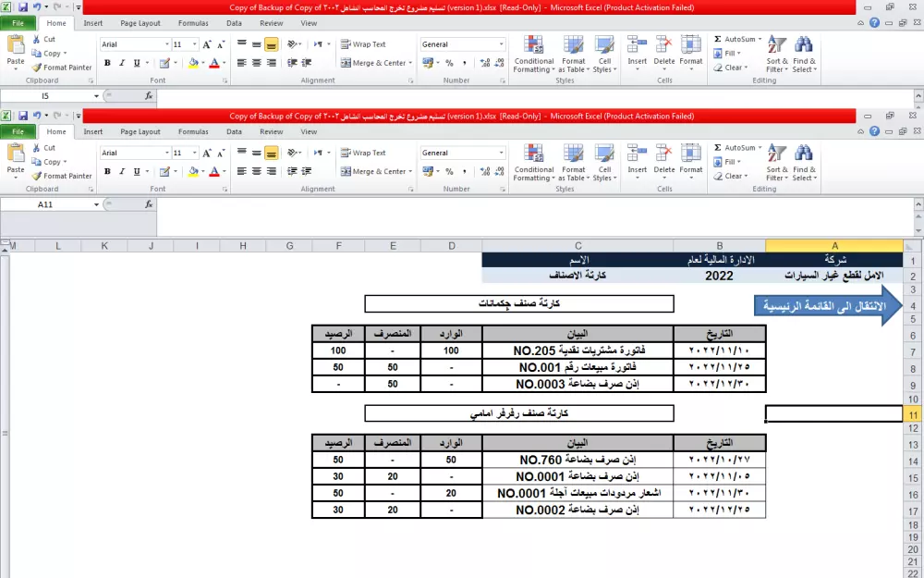924x578 pixels.
Task: Click red Font Color swatch in lower window
Action: (x=214, y=172)
